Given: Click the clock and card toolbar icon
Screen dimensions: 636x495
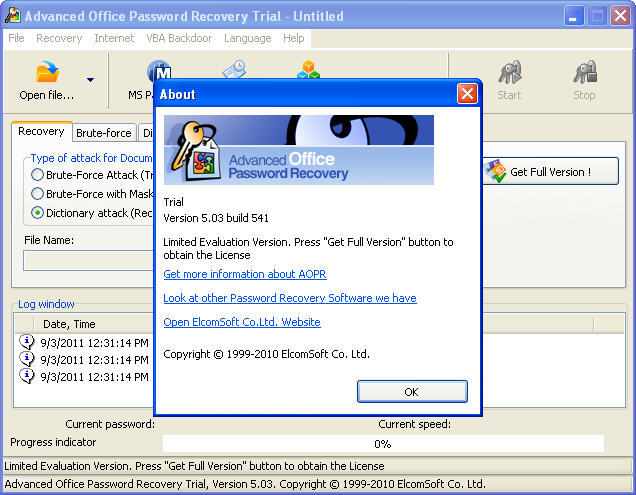Looking at the screenshot, I should [x=234, y=70].
